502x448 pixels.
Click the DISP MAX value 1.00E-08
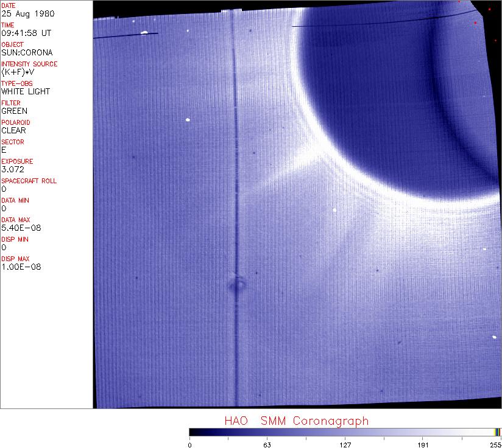click(21, 267)
